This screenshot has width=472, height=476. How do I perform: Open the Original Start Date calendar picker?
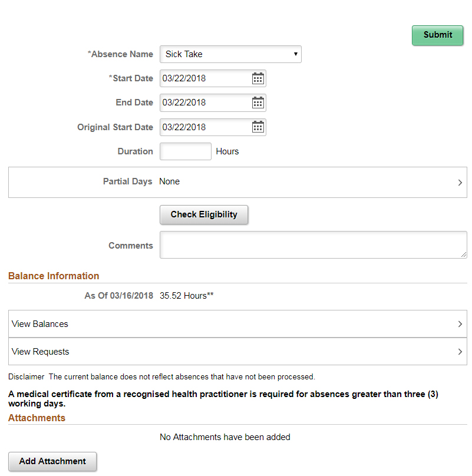[x=258, y=127]
